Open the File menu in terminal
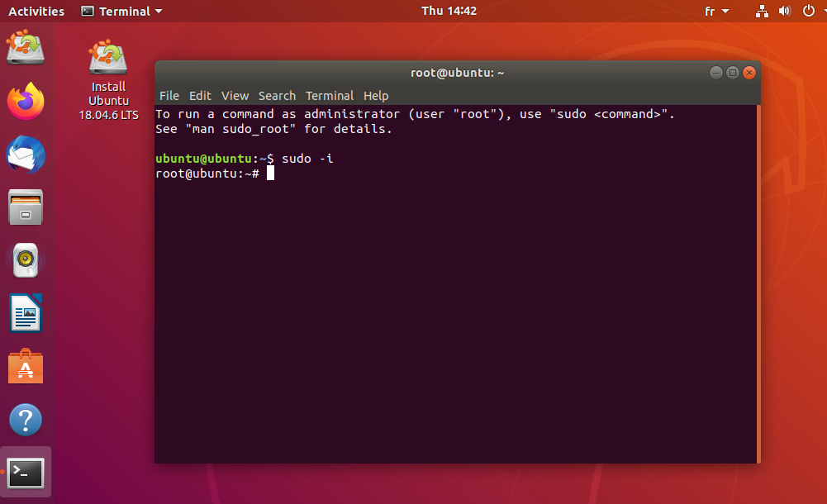This screenshot has height=504, width=827. [x=169, y=96]
